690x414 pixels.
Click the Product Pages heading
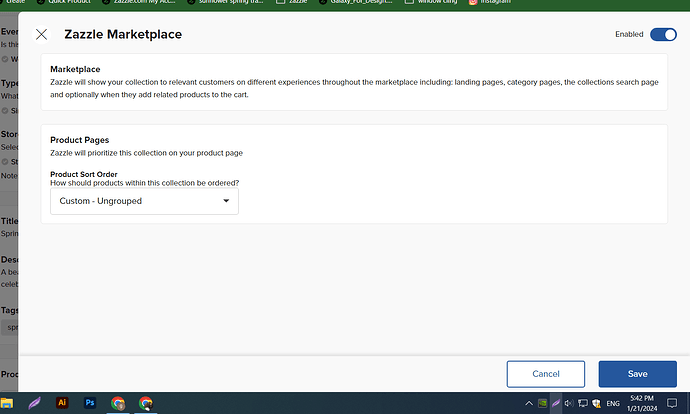[x=80, y=140]
